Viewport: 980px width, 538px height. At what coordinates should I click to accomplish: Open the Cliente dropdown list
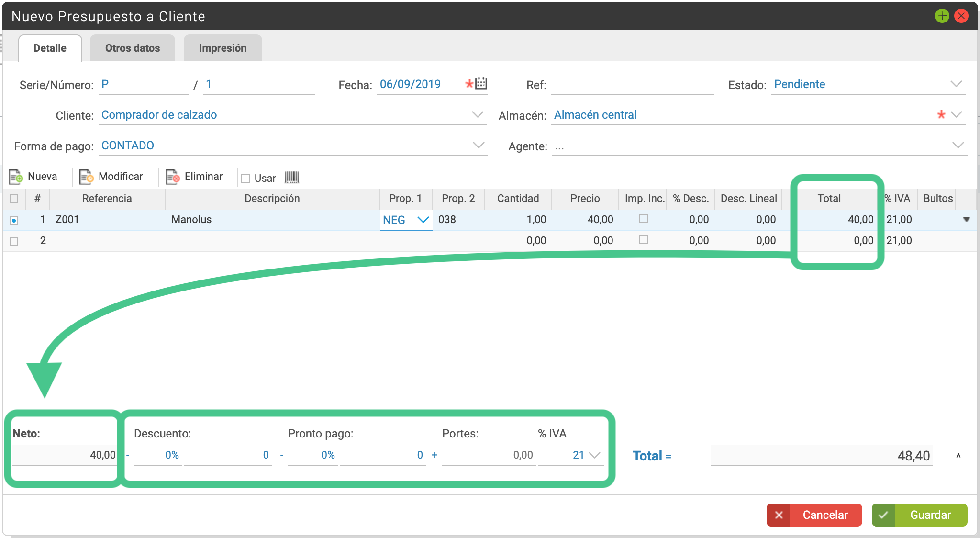[478, 114]
